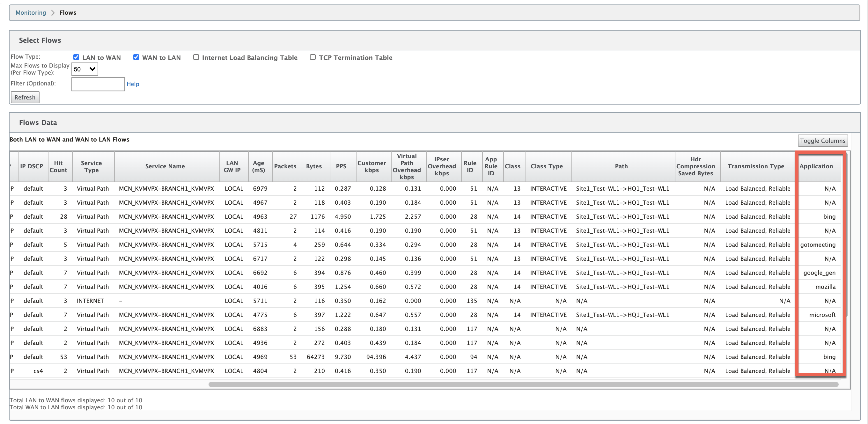Enable Internet Load Balancing Table checkbox
The height and width of the screenshot is (424, 868).
pos(196,57)
